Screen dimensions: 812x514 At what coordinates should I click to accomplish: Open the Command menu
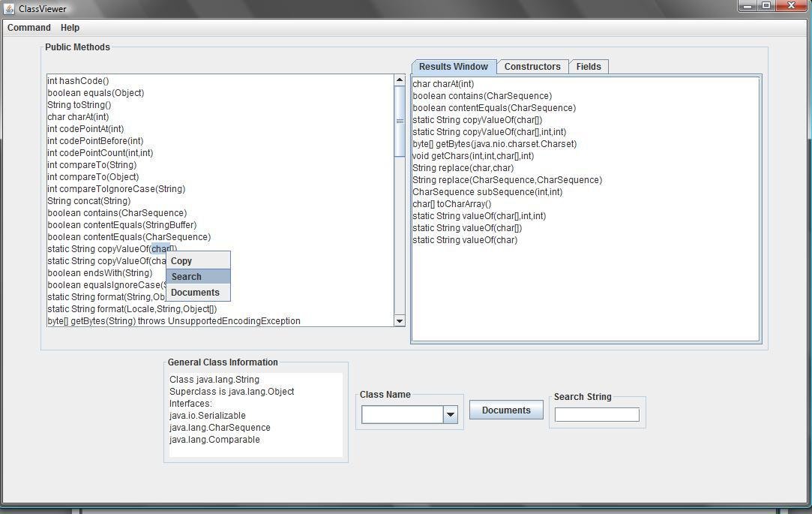click(x=28, y=27)
